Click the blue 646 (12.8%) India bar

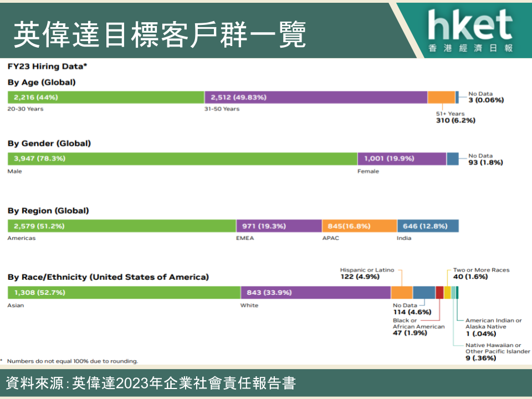pos(428,226)
